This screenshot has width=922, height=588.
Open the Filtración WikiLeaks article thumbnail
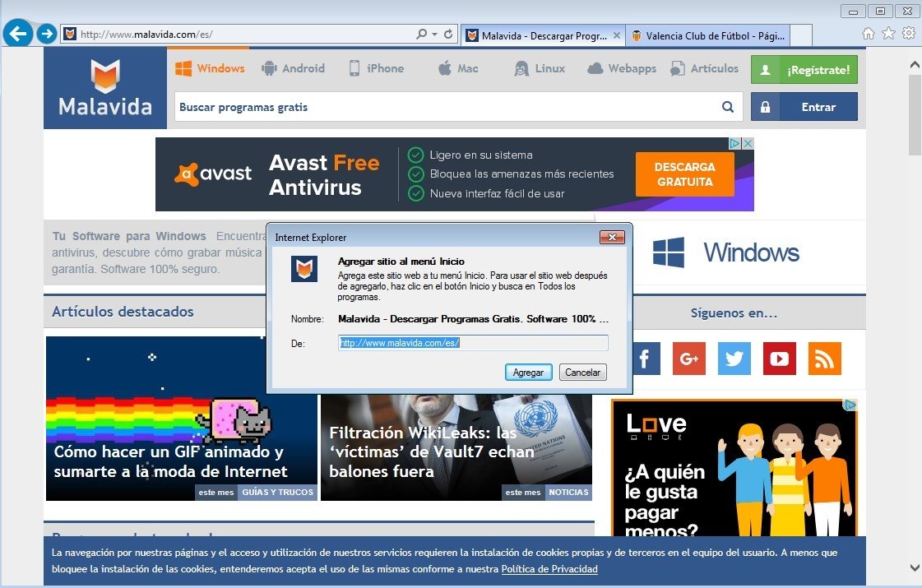456,447
